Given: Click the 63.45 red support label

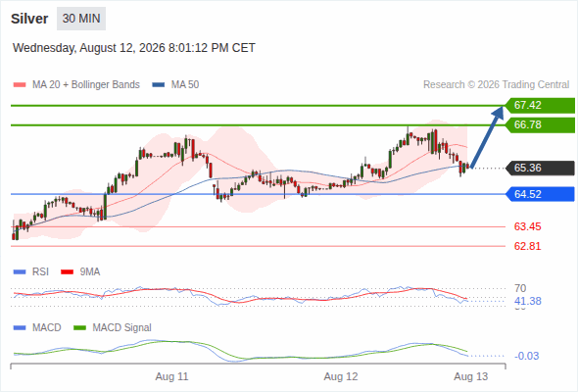Looking at the screenshot, I should (x=527, y=226).
